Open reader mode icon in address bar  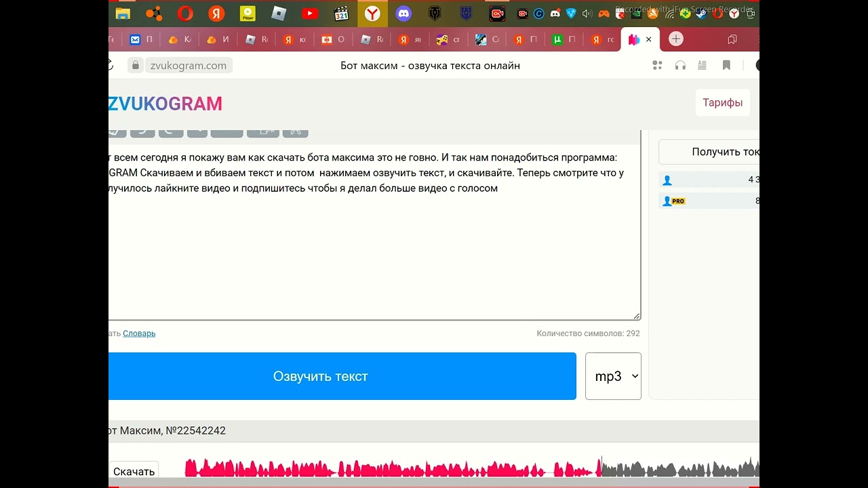703,66
